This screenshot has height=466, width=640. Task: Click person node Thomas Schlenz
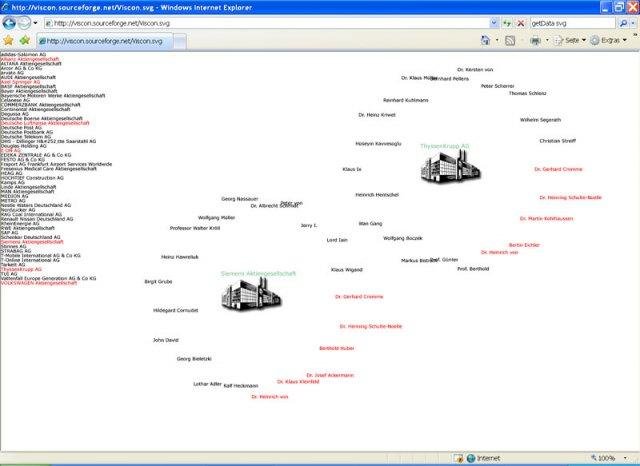[x=527, y=93]
